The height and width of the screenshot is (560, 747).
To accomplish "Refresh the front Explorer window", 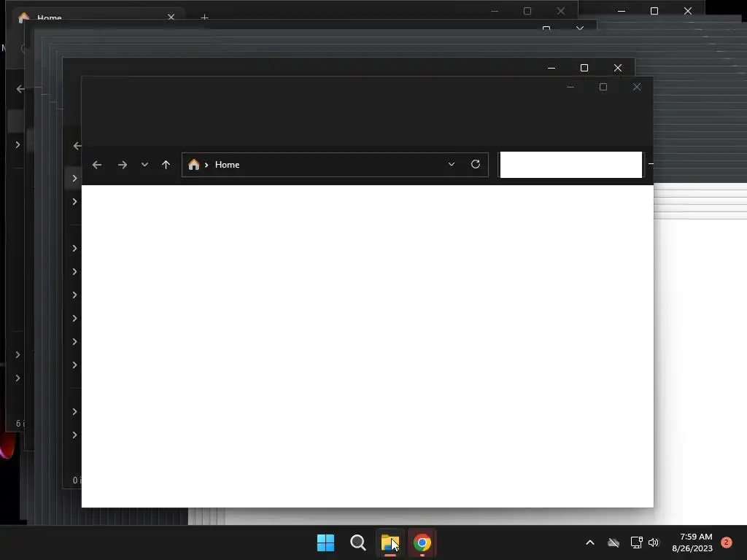I will coord(476,164).
